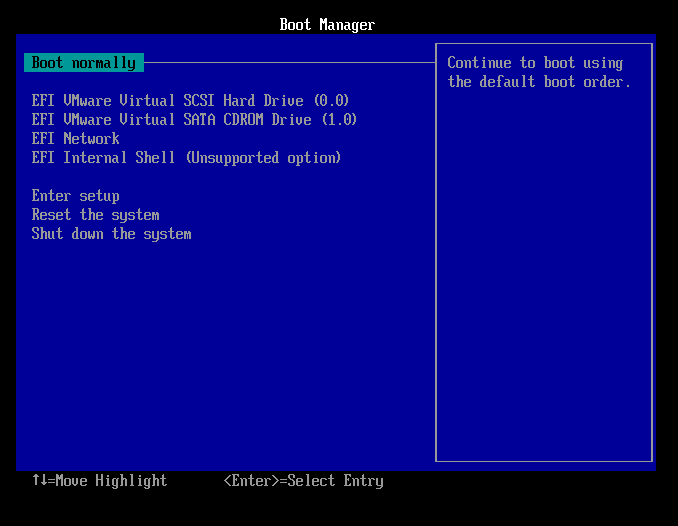Select the Boot normally entry
The image size is (678, 526).
coord(84,63)
